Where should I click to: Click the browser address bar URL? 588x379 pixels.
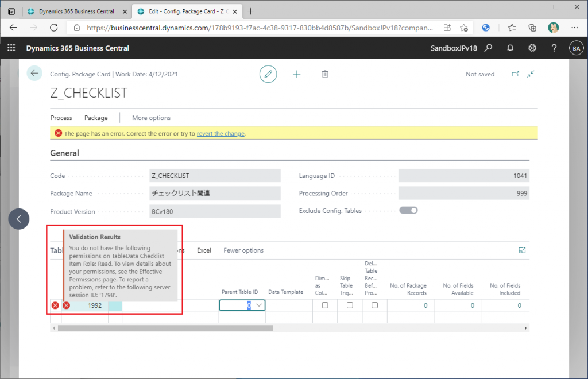(x=260, y=28)
